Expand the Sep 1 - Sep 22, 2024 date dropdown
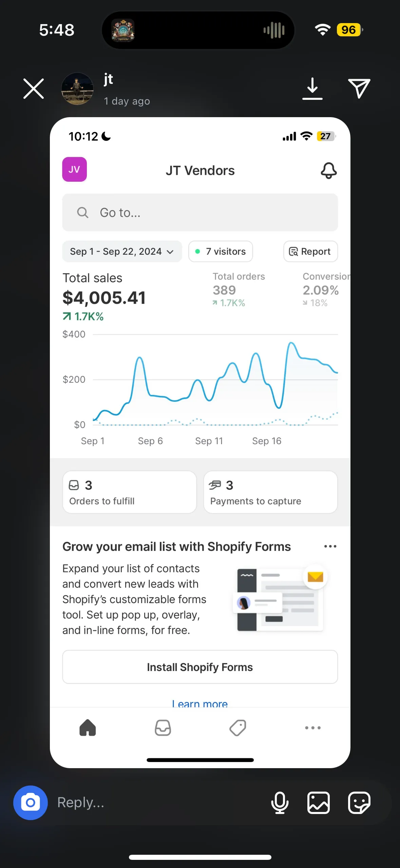 pyautogui.click(x=122, y=251)
